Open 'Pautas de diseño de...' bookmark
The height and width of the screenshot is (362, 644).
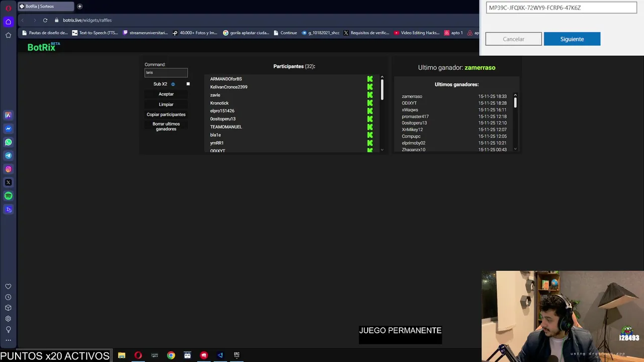[x=45, y=33]
